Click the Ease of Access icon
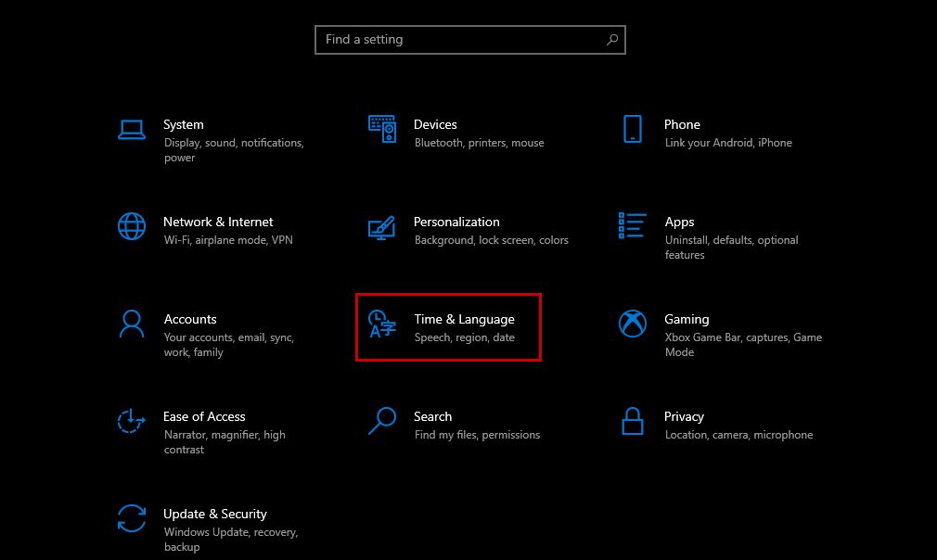The width and height of the screenshot is (937, 560). pos(132,421)
